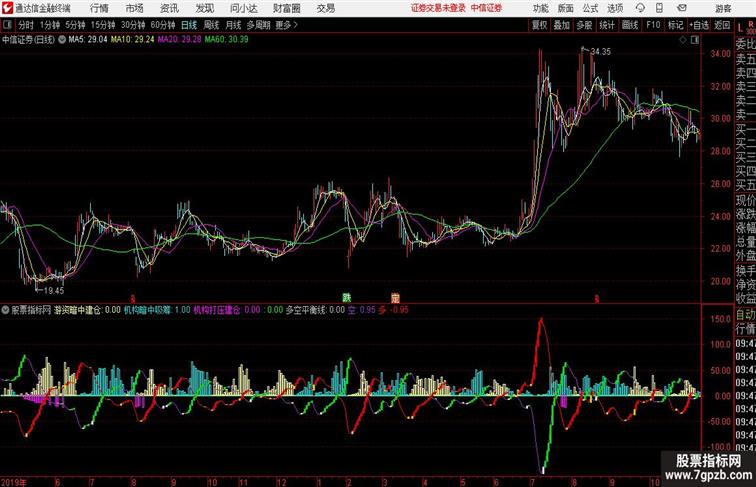Click the 游资暗中建仓 indicator label
Image resolution: width=756 pixels, height=487 pixels.
tap(77, 310)
